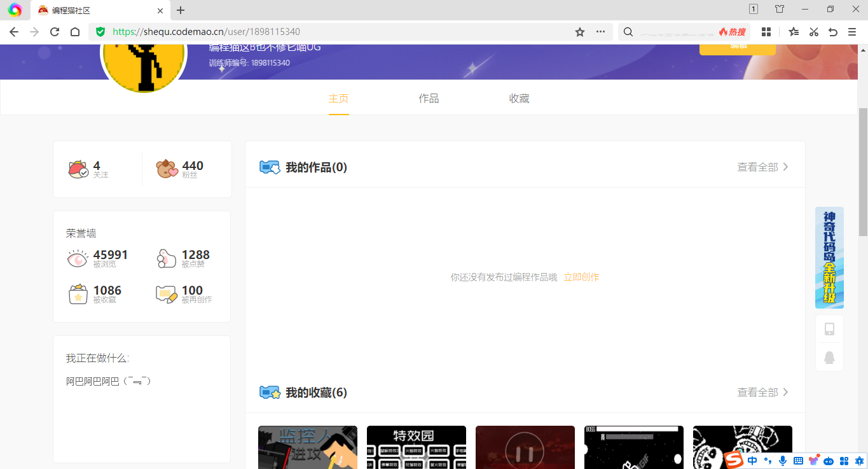868x469 pixels.
Task: Click the remix value 100
Action: click(193, 290)
